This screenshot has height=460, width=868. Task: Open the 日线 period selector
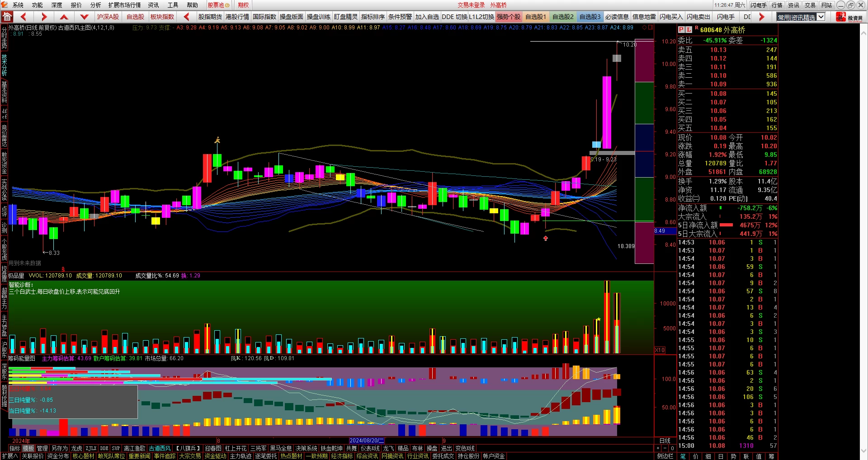point(665,441)
